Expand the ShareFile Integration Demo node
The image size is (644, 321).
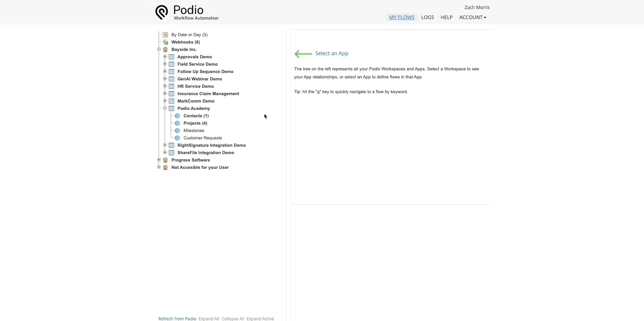165,152
